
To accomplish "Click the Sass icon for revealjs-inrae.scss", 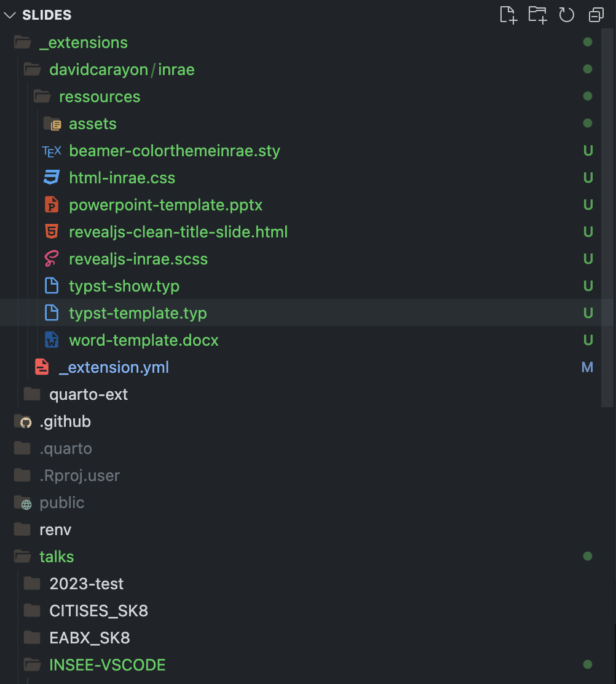I will point(52,259).
